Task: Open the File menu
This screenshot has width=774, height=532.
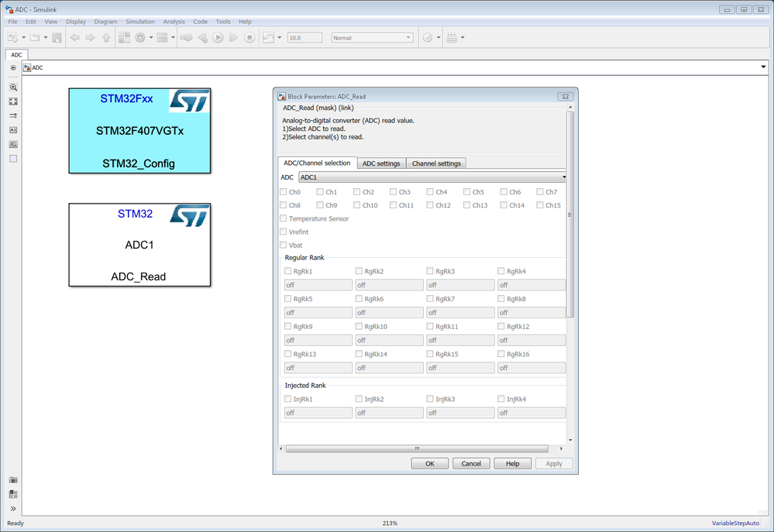Action: [13, 22]
